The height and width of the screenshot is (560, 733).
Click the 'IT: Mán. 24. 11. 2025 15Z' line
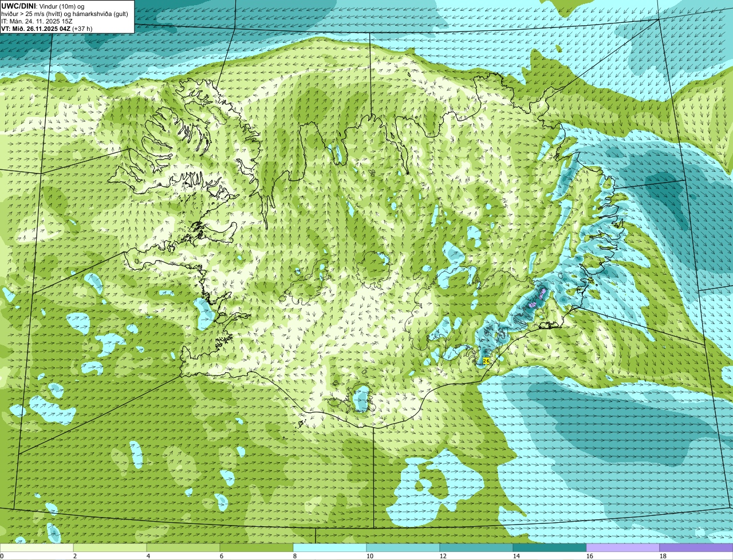tap(37, 21)
